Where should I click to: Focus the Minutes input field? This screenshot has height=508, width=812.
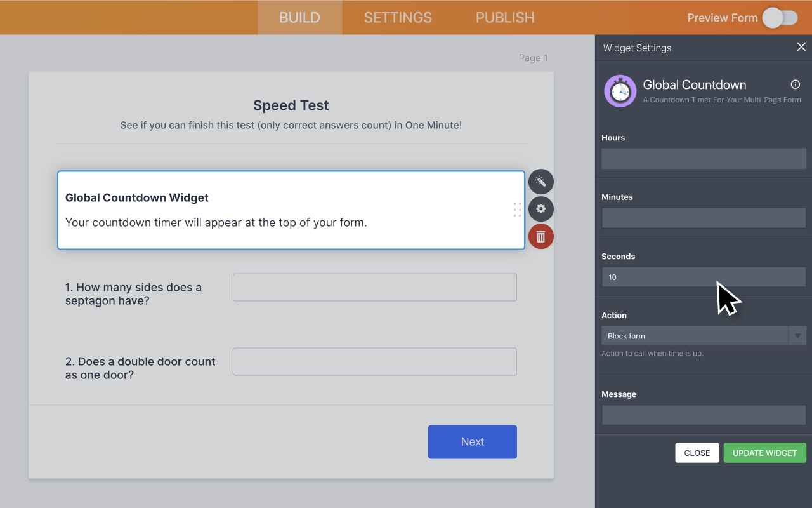[x=703, y=218]
